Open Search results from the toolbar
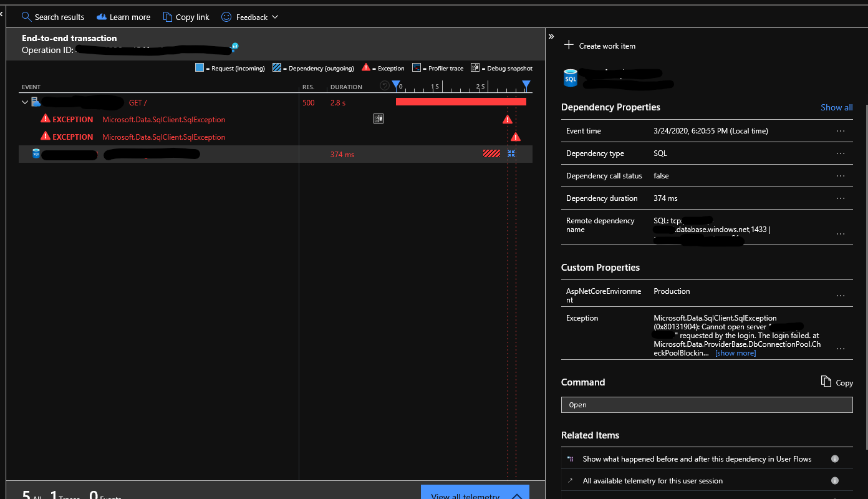 click(x=52, y=17)
